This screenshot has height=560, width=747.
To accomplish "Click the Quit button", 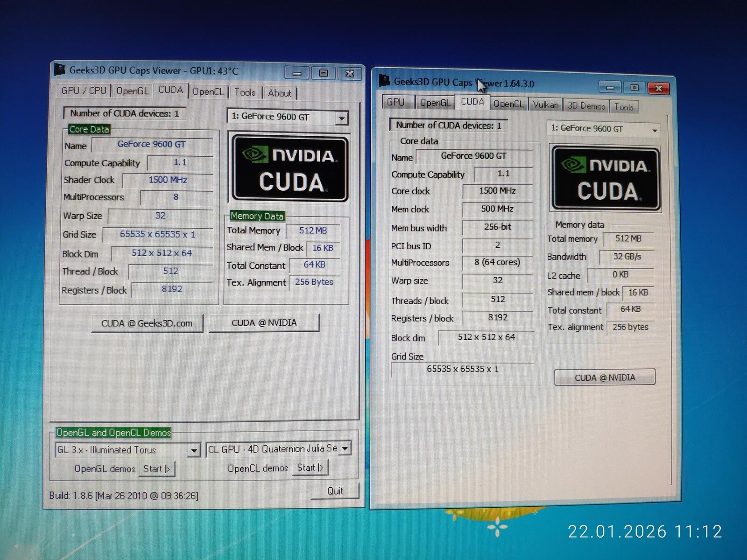I will (335, 491).
